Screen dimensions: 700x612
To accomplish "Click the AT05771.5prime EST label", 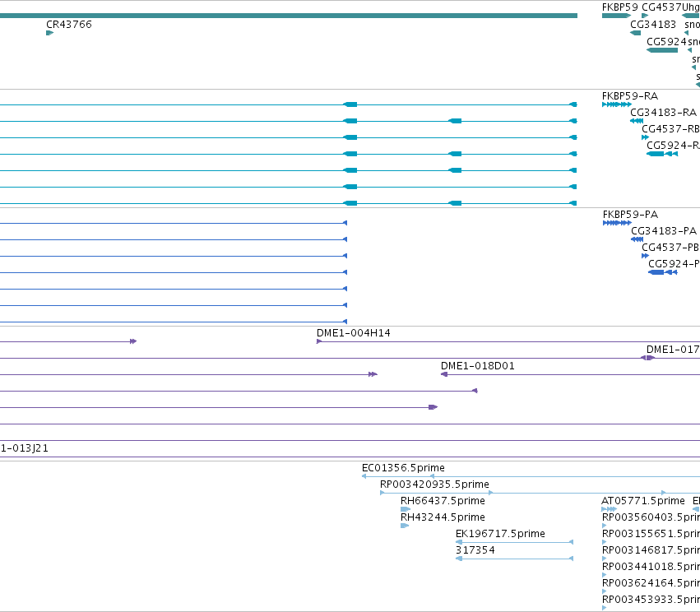I will 643,501.
